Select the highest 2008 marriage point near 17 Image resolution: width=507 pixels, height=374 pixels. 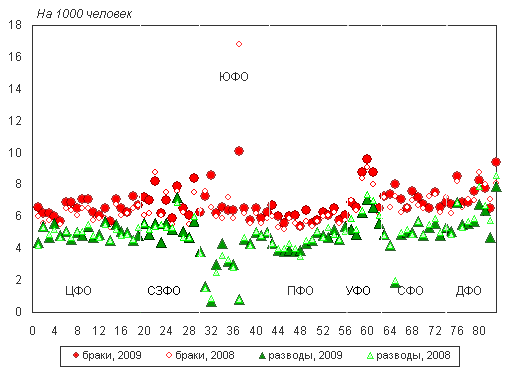(239, 44)
